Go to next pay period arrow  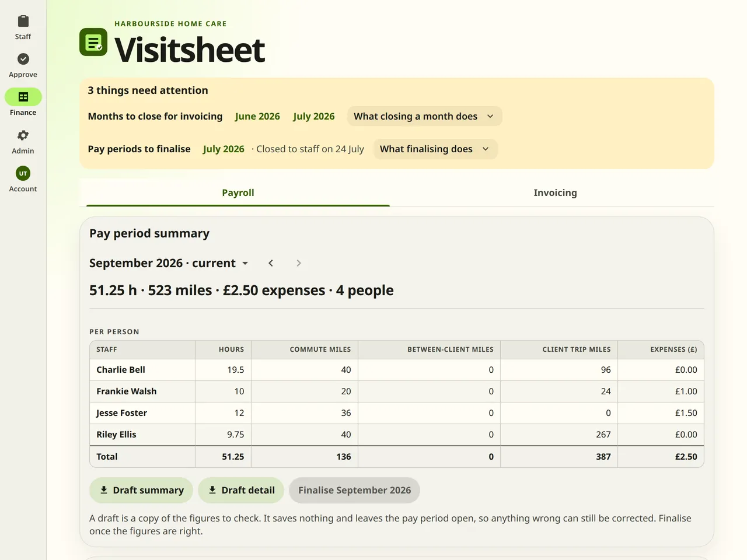tap(299, 263)
